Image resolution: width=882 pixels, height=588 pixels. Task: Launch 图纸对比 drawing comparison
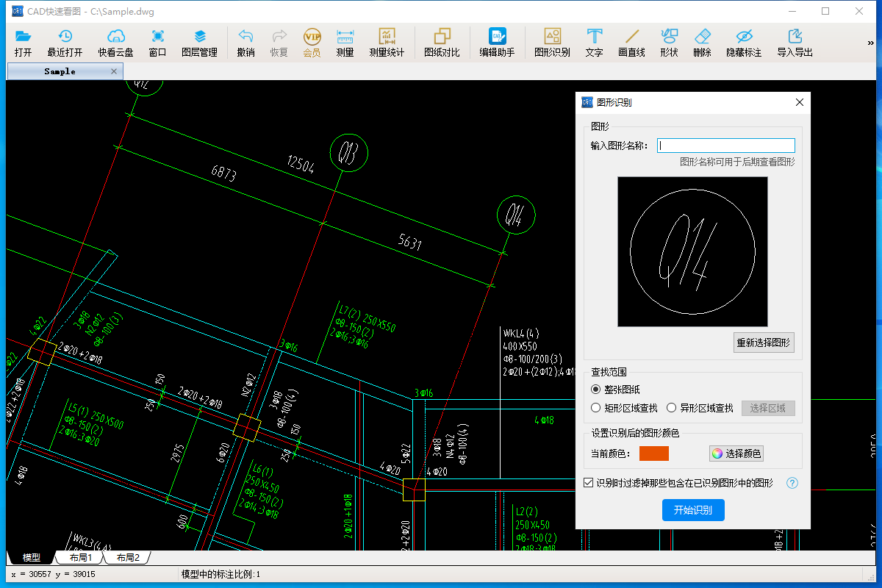(x=442, y=42)
